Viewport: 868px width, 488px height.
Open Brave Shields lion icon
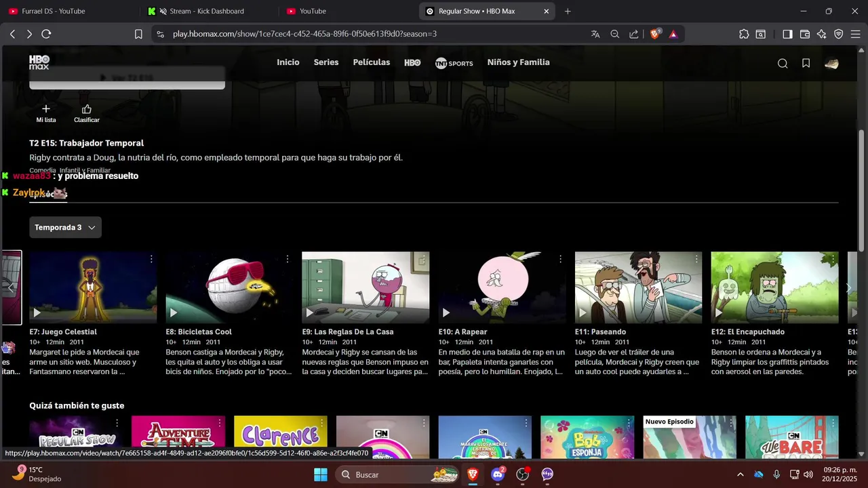pos(655,34)
